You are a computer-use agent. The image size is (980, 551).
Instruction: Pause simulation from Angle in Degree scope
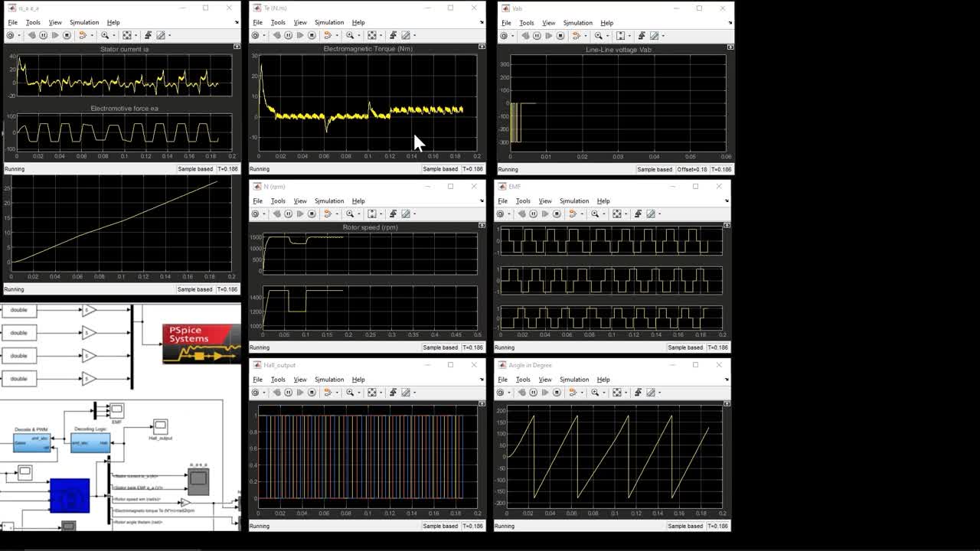click(533, 393)
